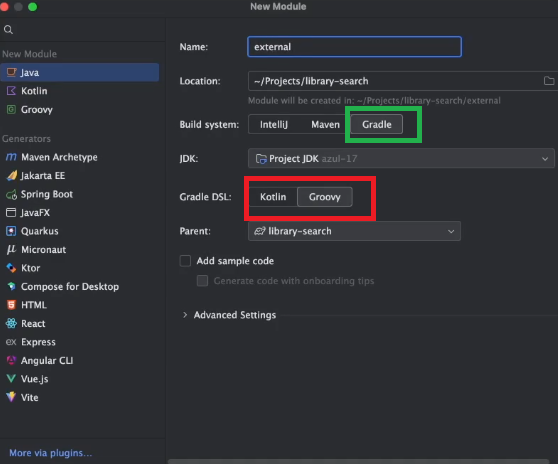Select Gradle build system
Viewport: 558px width, 464px height.
377,124
